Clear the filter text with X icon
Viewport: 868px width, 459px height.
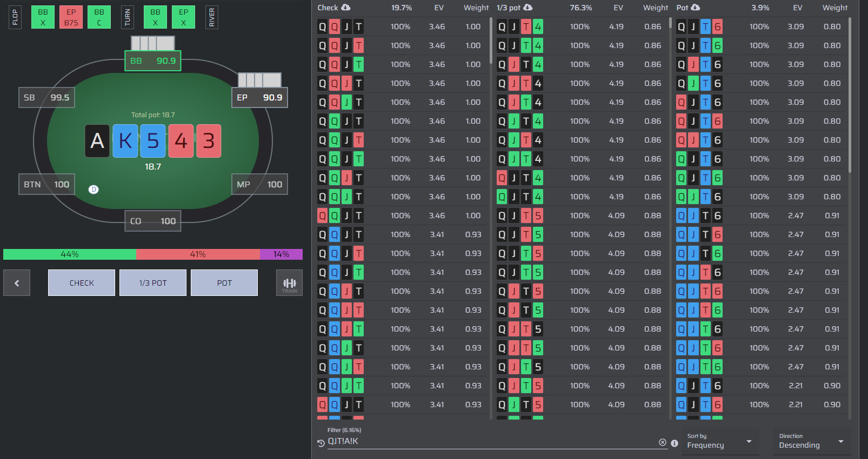663,442
